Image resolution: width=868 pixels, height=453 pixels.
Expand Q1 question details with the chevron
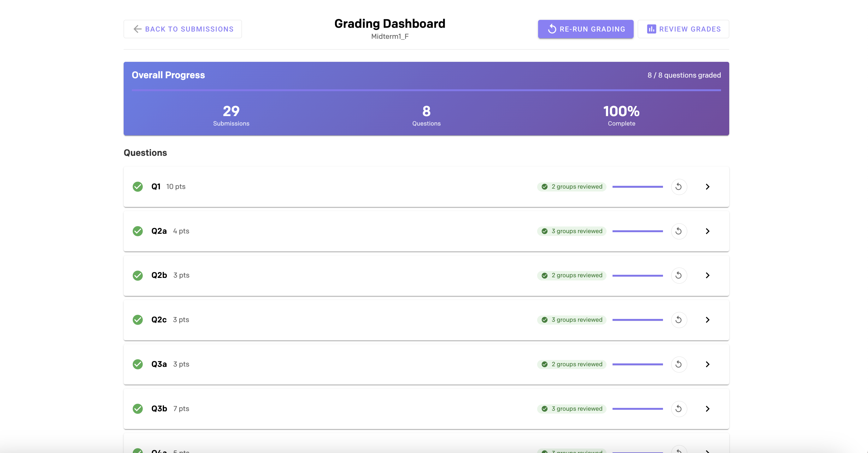click(x=707, y=187)
